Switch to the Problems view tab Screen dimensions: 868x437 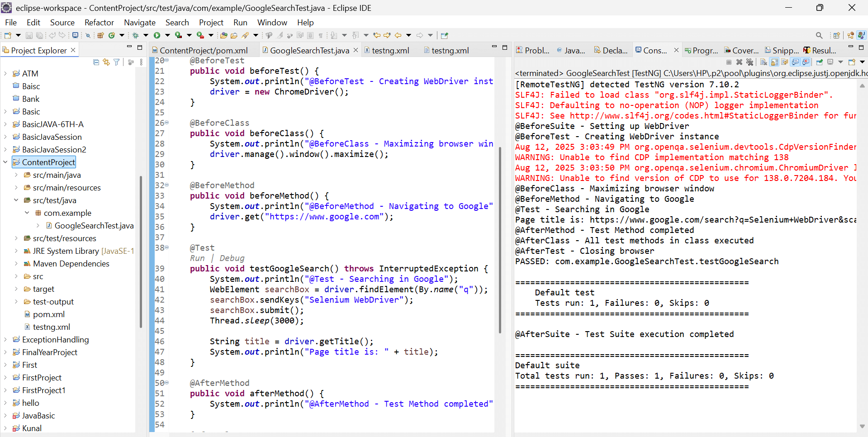click(x=533, y=50)
